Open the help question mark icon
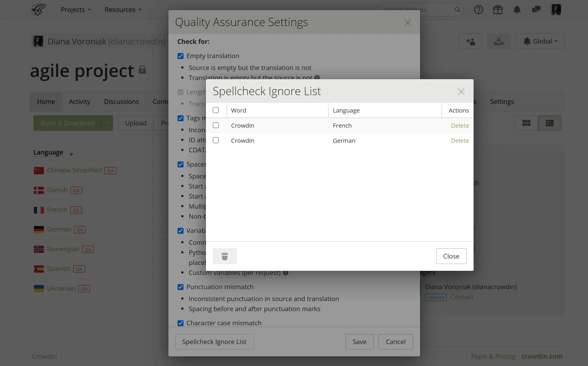This screenshot has height=366, width=588. 478,10
